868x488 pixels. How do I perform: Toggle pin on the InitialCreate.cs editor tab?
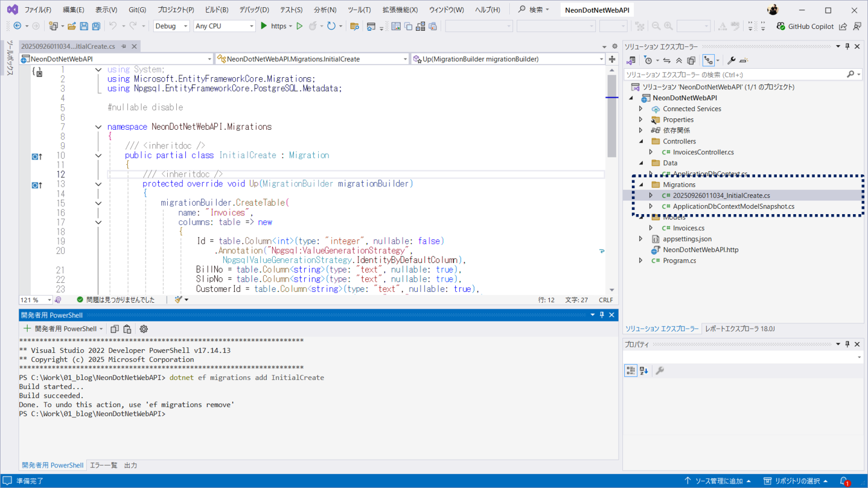pyautogui.click(x=124, y=46)
